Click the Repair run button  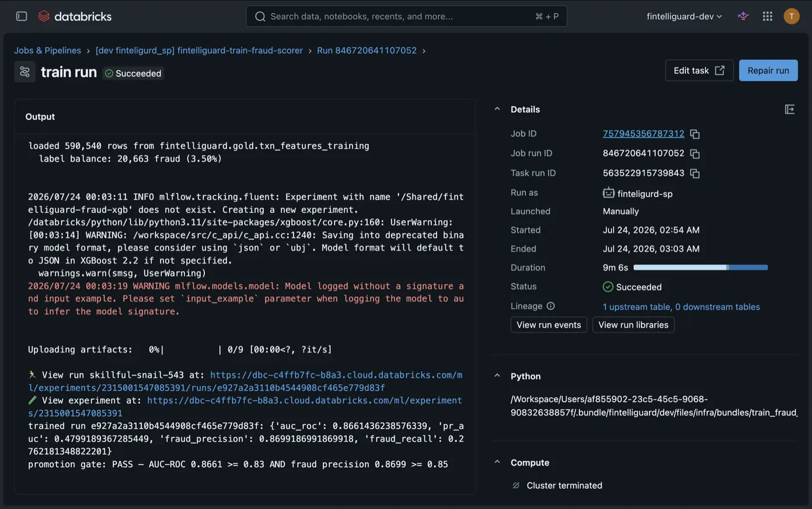[768, 70]
